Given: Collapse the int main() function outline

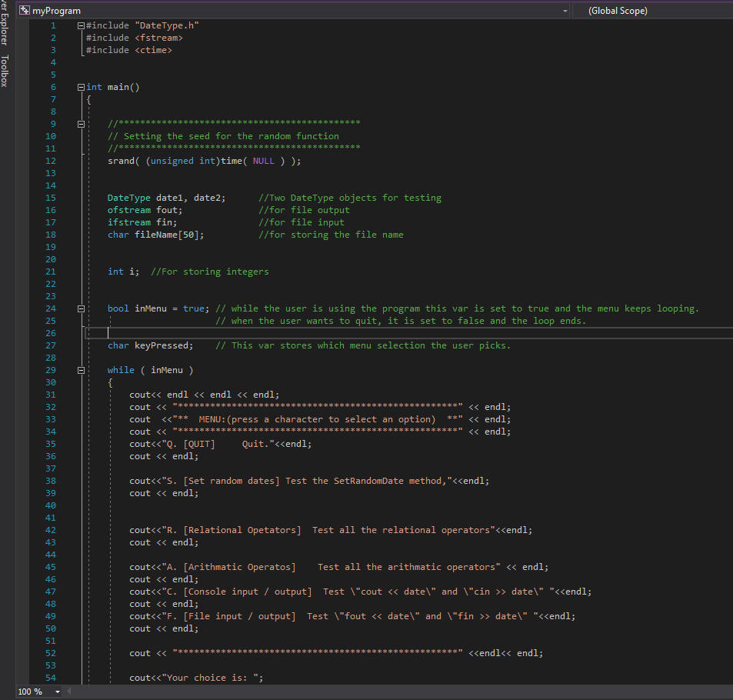Looking at the screenshot, I should [x=81, y=87].
